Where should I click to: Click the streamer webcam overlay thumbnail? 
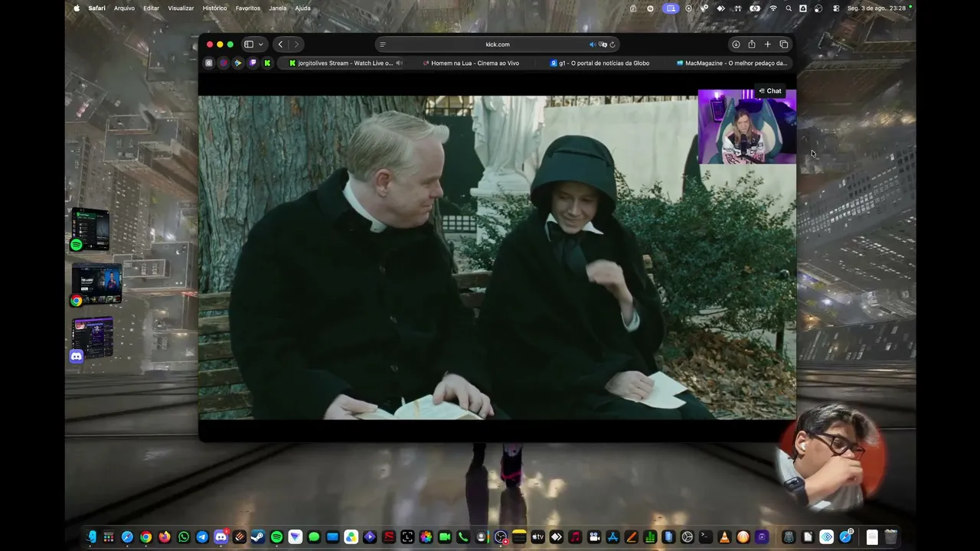click(746, 126)
